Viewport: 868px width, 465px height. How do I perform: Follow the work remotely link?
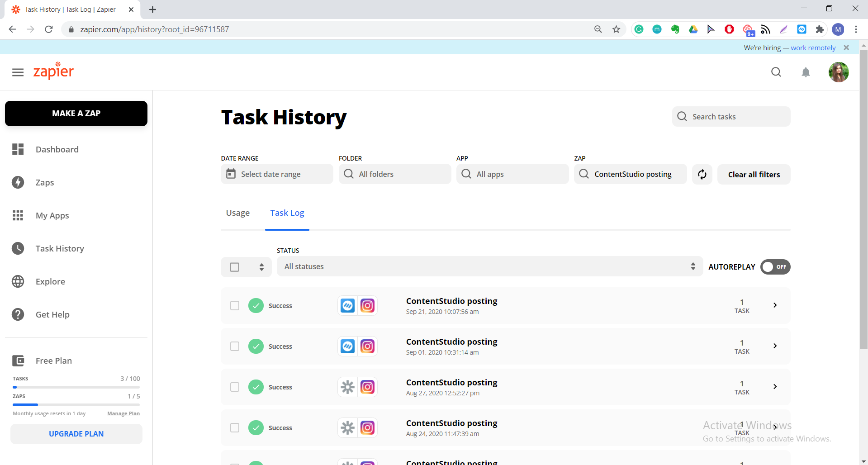pyautogui.click(x=813, y=48)
